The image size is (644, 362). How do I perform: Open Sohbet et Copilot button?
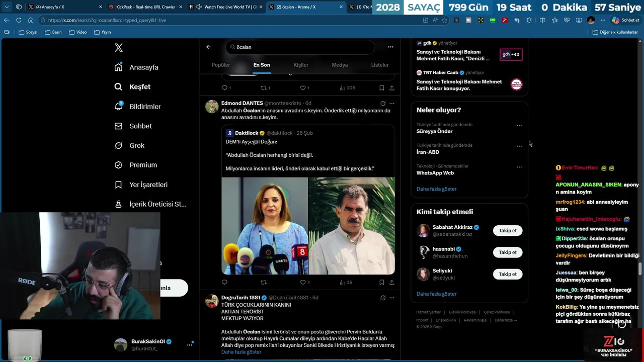625,20
